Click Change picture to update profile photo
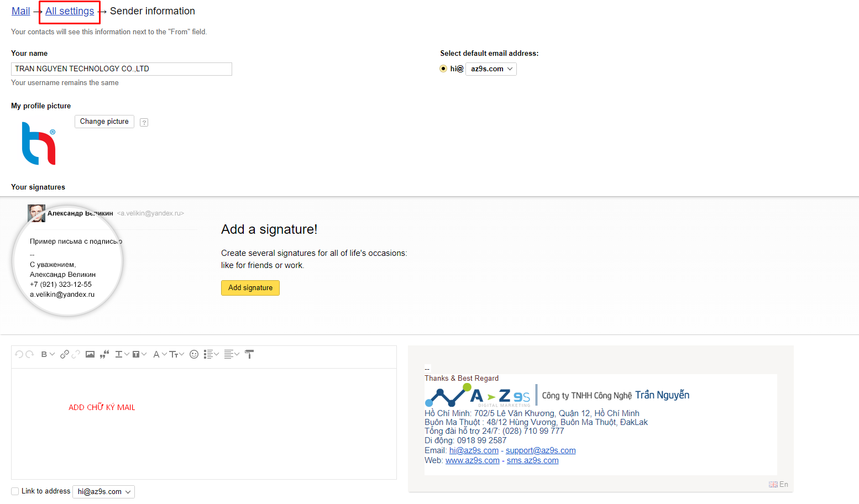859x504 pixels. coord(104,121)
